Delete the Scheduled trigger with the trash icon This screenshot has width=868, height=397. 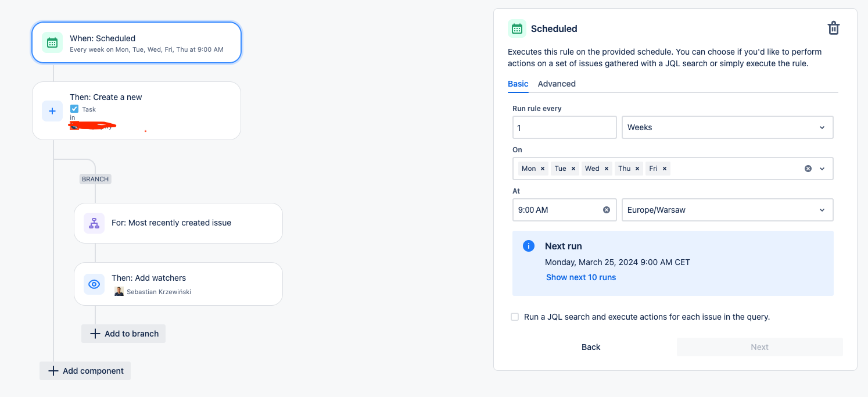(x=834, y=27)
